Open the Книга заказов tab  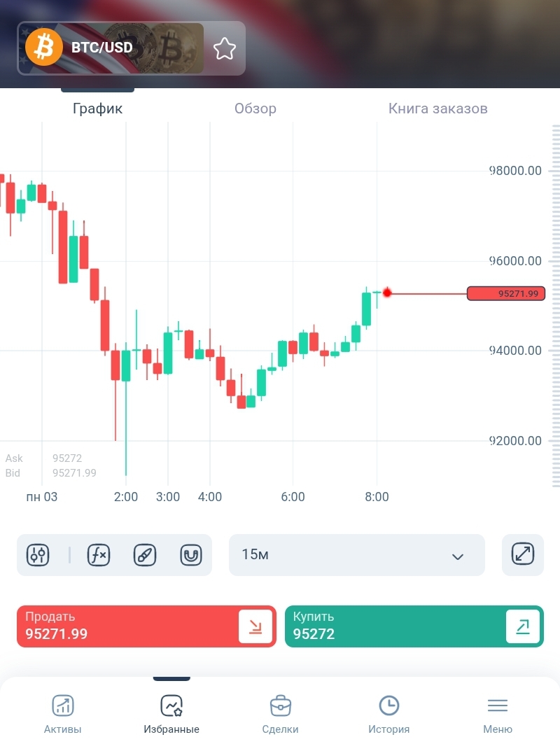(437, 108)
